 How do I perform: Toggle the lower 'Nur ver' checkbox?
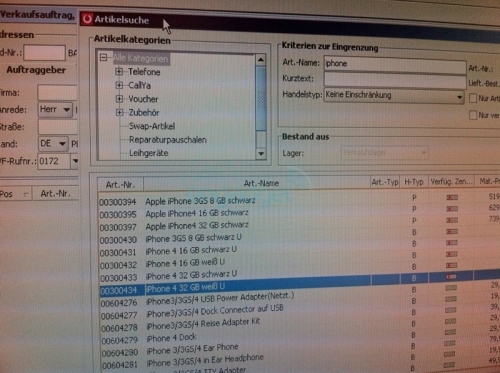coord(473,115)
